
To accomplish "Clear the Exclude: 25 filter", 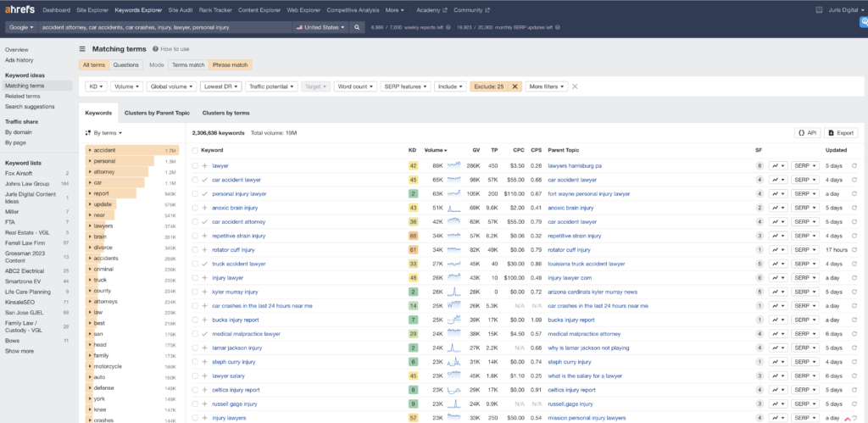I will click(x=515, y=86).
